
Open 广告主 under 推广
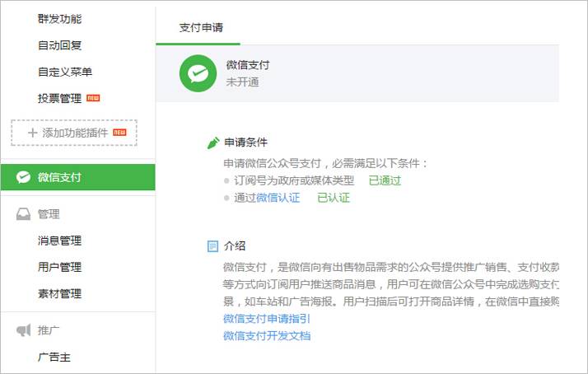coord(54,358)
